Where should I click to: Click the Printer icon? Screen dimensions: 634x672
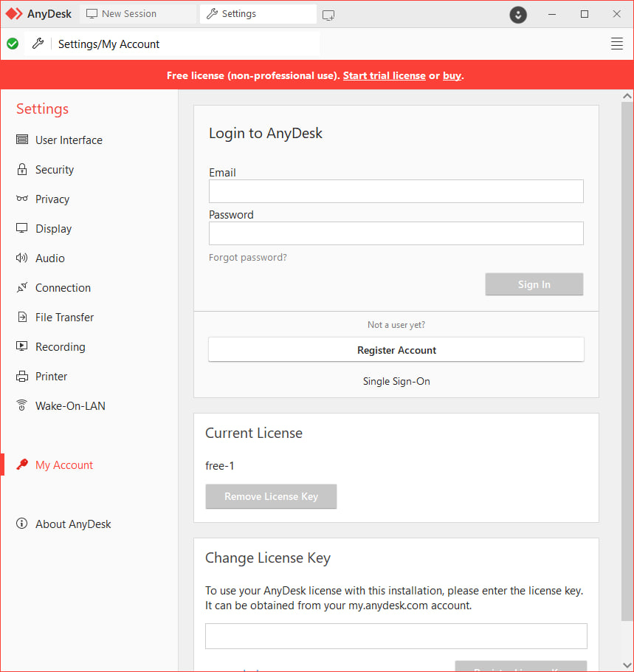tap(22, 377)
